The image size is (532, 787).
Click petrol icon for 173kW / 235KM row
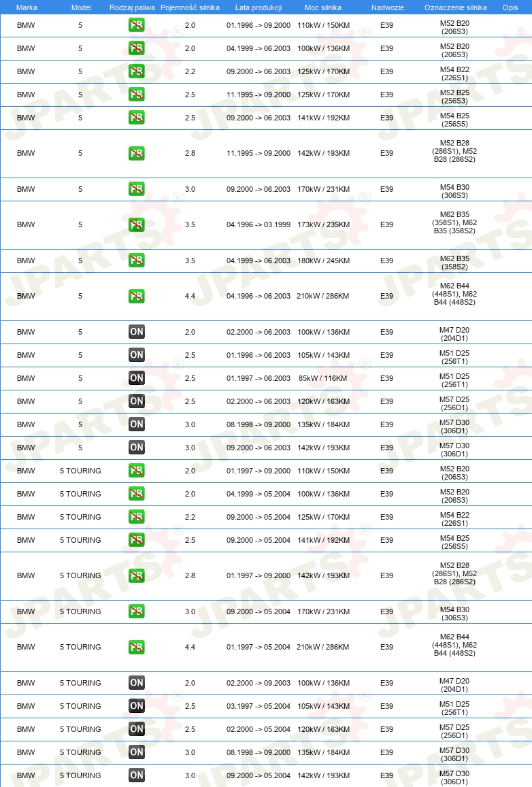137,224
